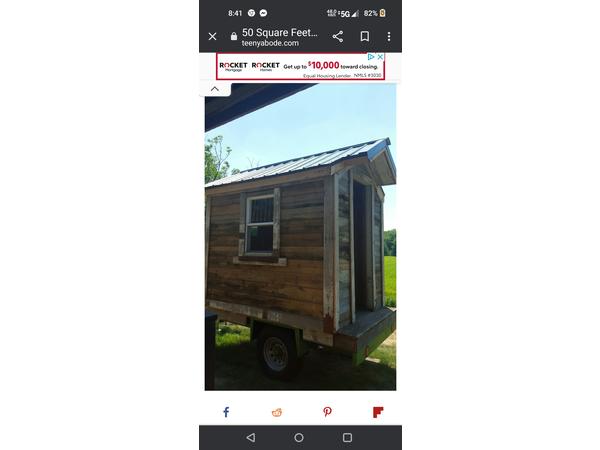
Task: Open the three-dot overflow menu
Action: pos(389,36)
